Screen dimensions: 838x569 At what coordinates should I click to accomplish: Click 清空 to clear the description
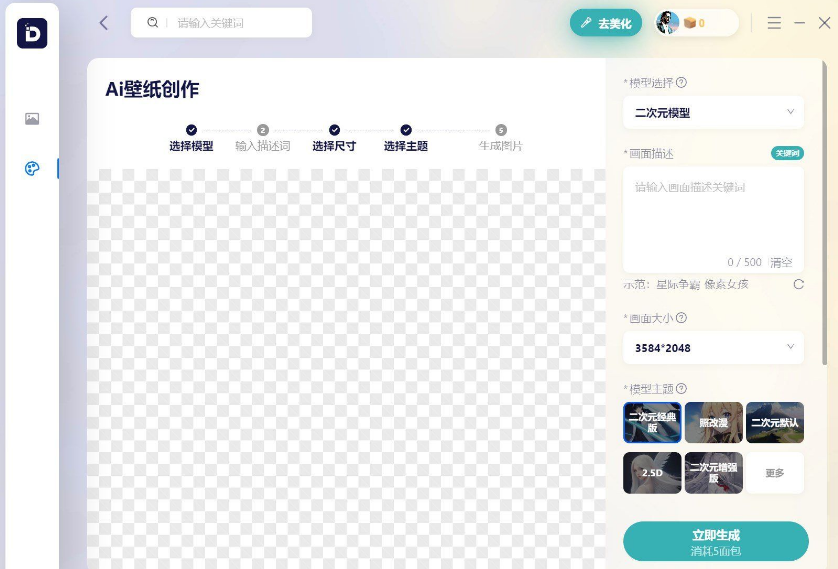(x=781, y=262)
